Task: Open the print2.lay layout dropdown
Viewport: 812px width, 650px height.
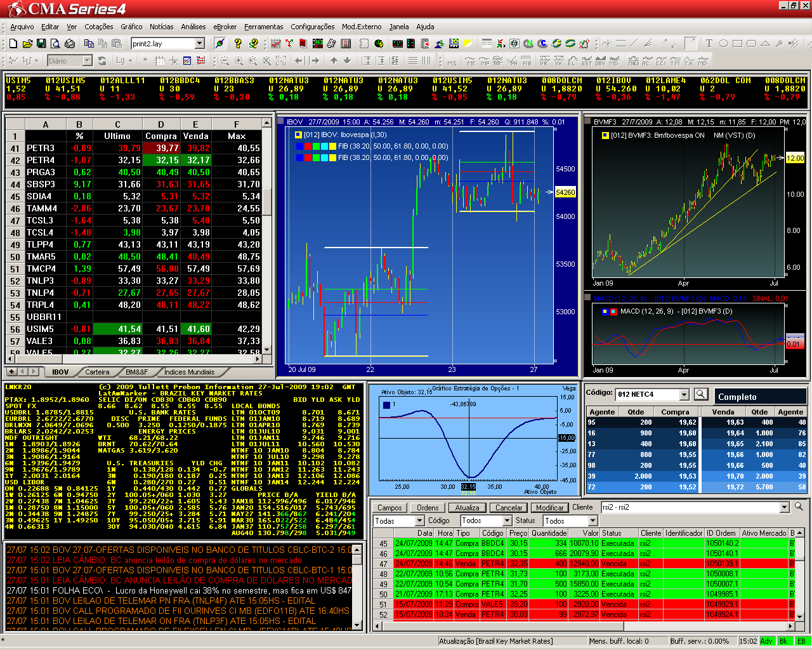Action: [x=200, y=44]
